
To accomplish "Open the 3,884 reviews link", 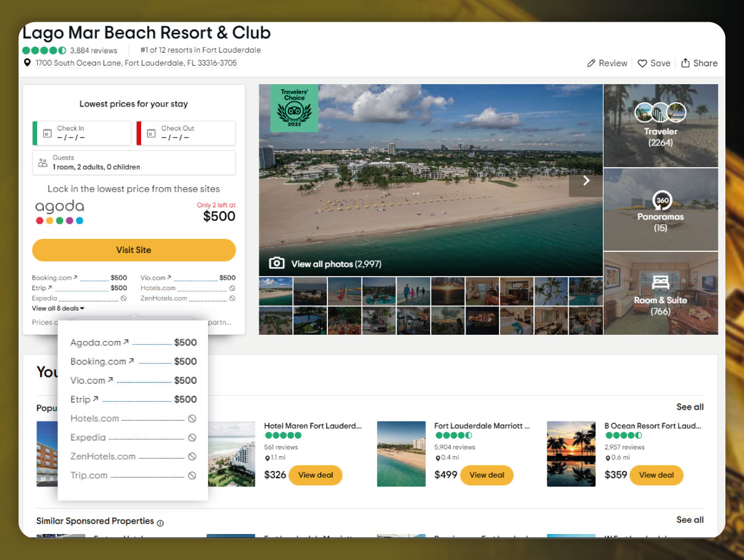I will [x=93, y=50].
